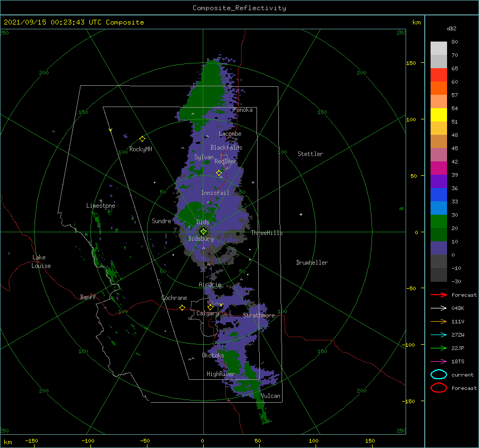
Task: Click the ThreeHills city label
Action: tap(267, 233)
